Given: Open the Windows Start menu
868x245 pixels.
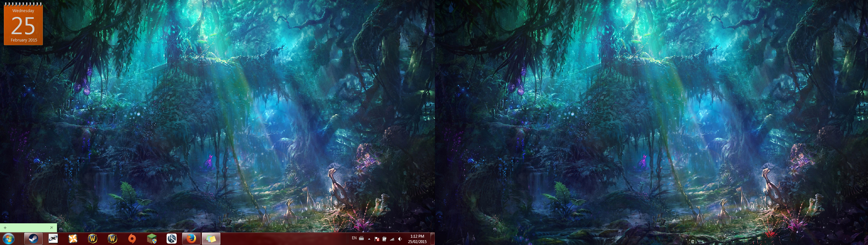Looking at the screenshot, I should (x=8, y=239).
